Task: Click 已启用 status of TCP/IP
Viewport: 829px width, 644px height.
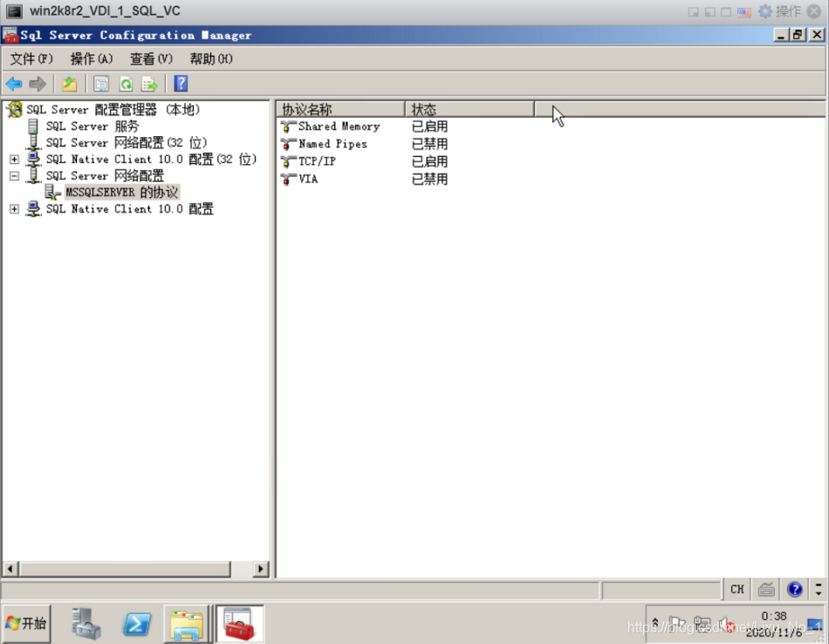Action: pyautogui.click(x=429, y=161)
